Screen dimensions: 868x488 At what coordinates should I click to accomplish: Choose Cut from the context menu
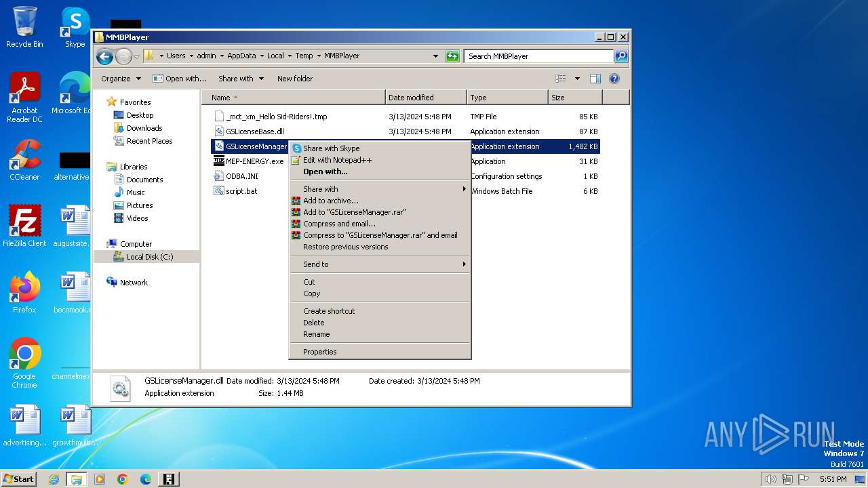click(379, 282)
